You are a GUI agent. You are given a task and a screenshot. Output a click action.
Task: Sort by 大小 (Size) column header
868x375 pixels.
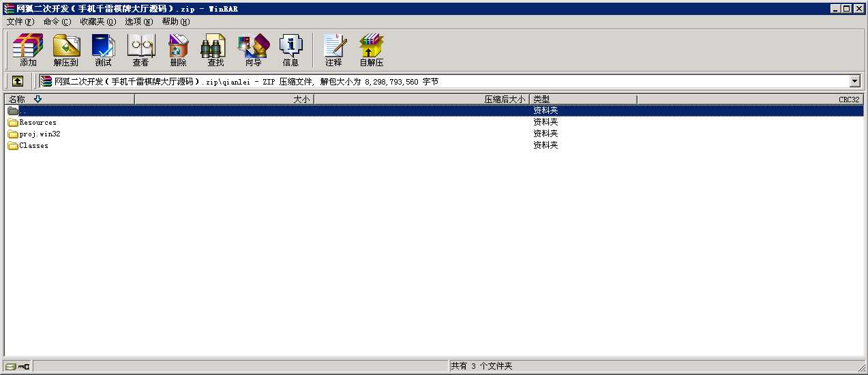point(224,99)
